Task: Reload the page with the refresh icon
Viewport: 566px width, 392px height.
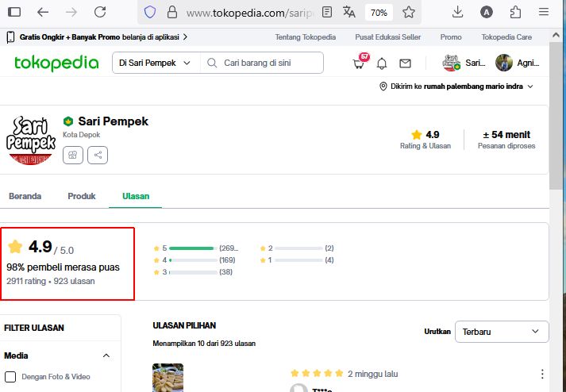Action: tap(100, 12)
